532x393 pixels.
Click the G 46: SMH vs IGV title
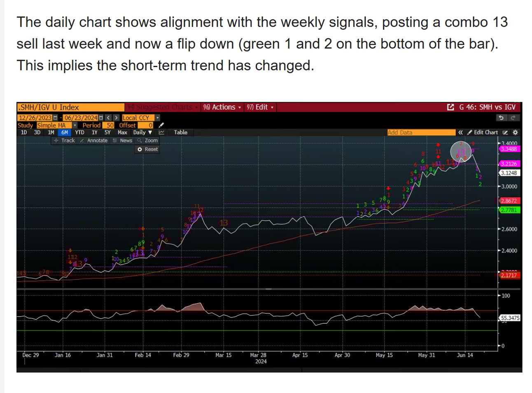click(487, 107)
